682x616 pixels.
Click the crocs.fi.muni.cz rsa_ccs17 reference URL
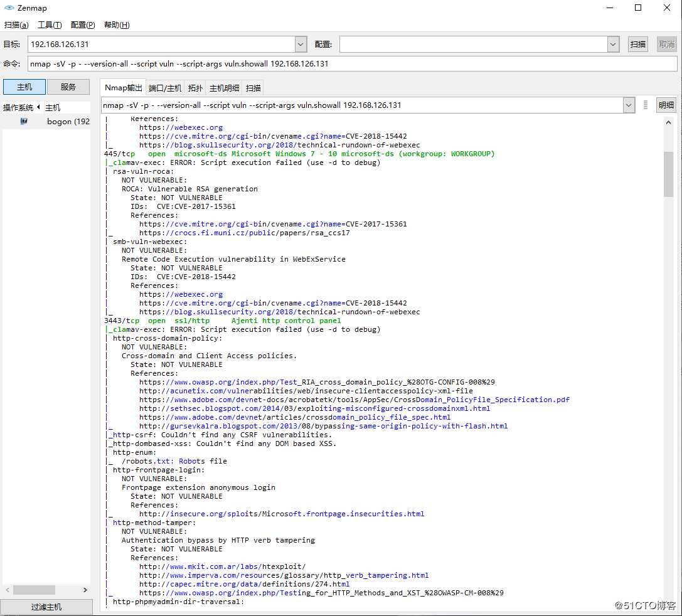245,233
